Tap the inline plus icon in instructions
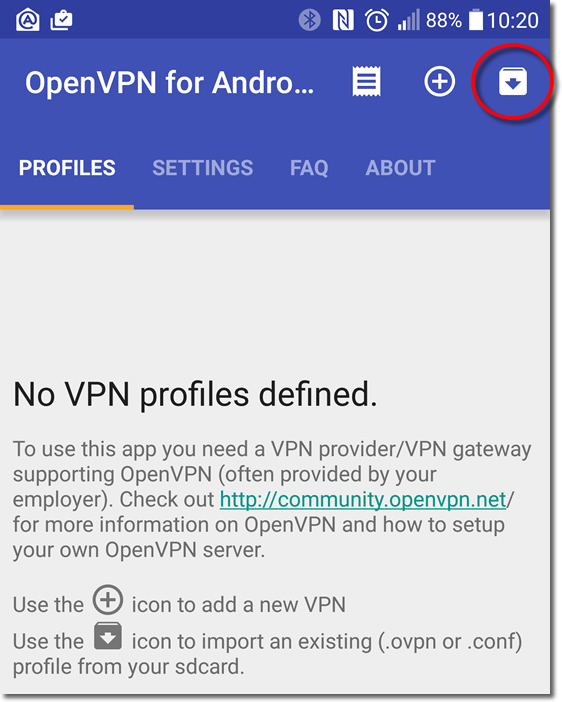562x702 pixels. coord(107,599)
